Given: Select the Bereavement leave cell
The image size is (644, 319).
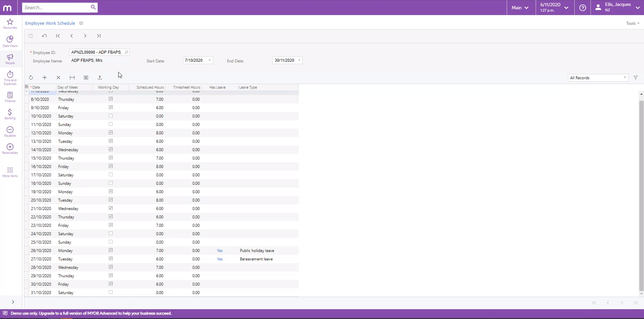Looking at the screenshot, I should click(268, 259).
